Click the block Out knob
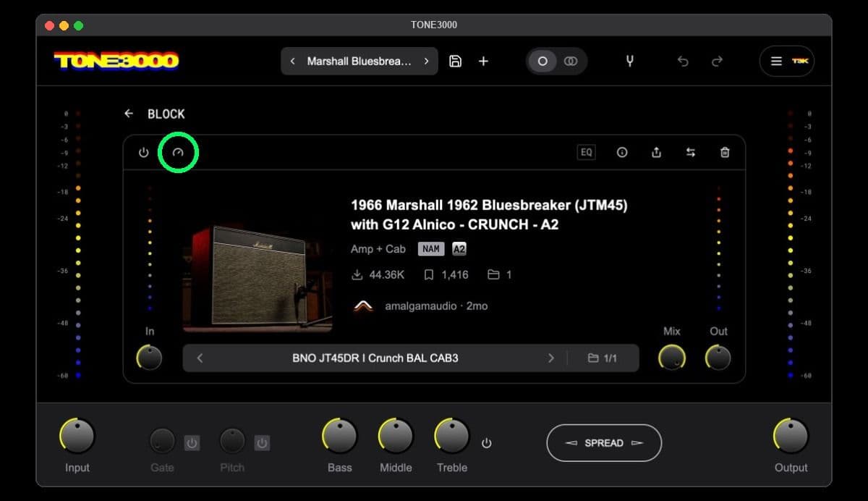Image resolution: width=868 pixels, height=501 pixels. (718, 357)
